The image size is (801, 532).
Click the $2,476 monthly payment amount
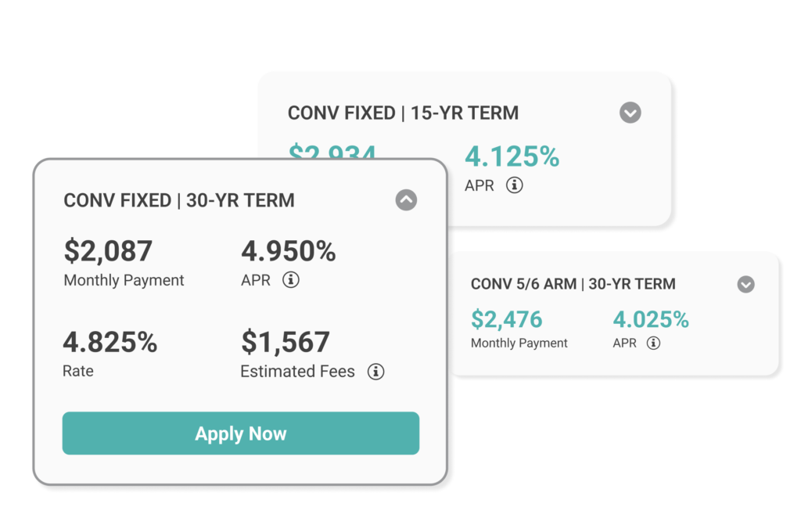click(x=506, y=319)
